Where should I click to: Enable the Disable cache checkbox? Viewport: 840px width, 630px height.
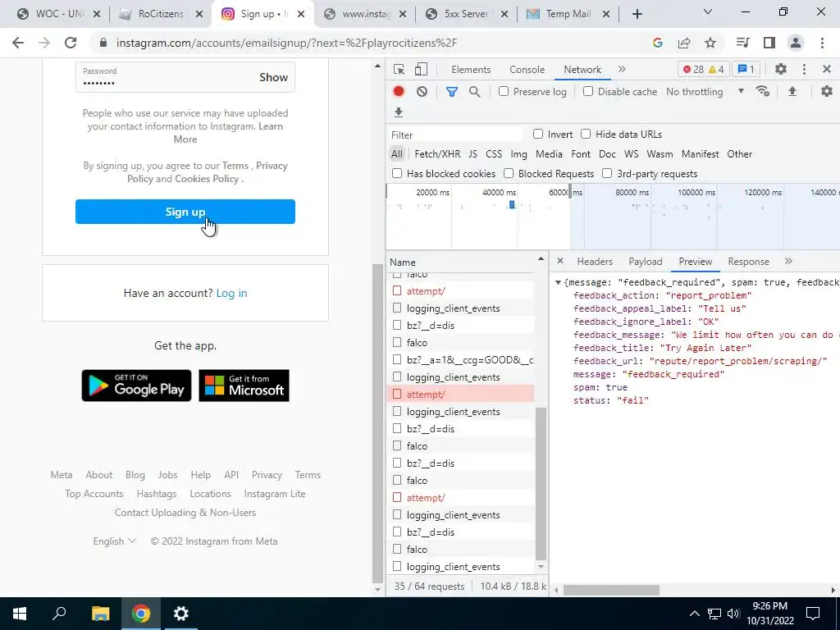pos(588,92)
